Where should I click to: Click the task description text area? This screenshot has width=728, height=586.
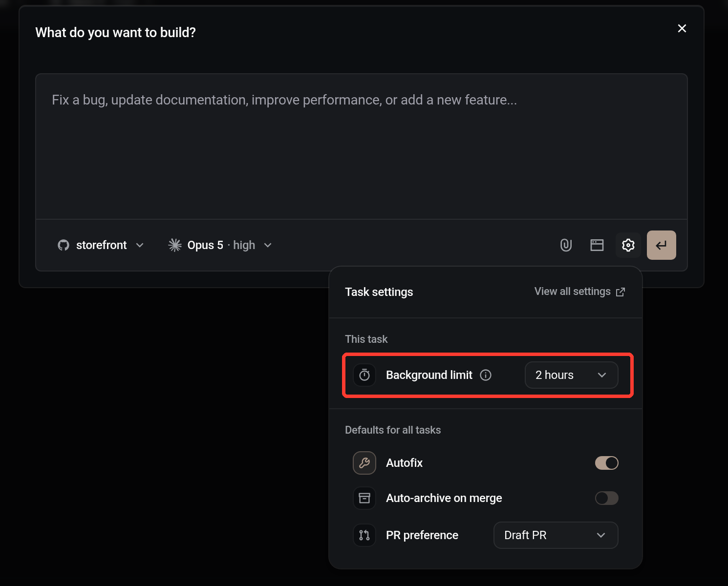362,146
